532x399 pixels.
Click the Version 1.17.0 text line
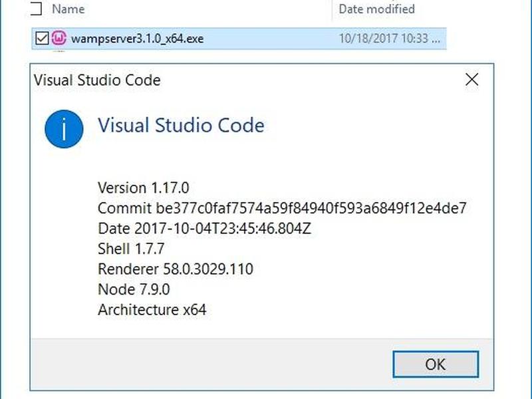(143, 188)
